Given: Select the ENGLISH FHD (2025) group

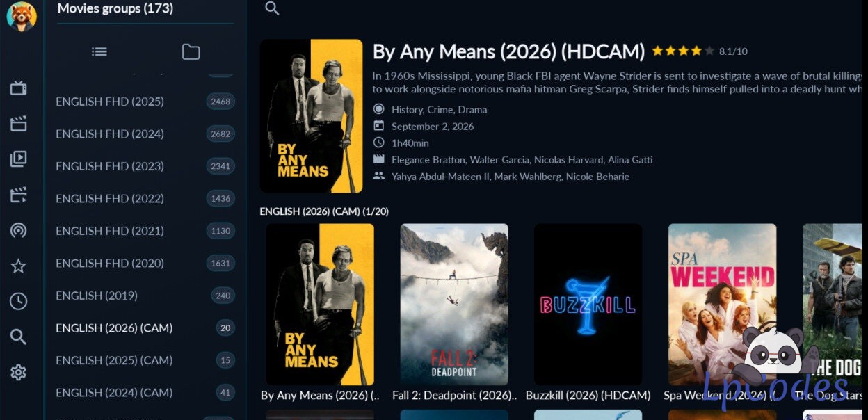Looking at the screenshot, I should 145,102.
